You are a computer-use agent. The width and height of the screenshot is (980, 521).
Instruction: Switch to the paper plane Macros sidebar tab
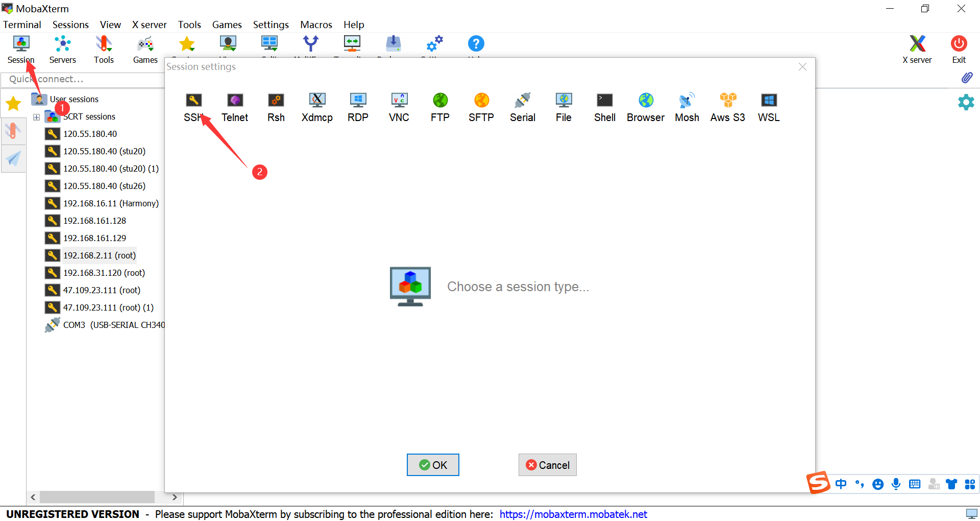coord(13,159)
